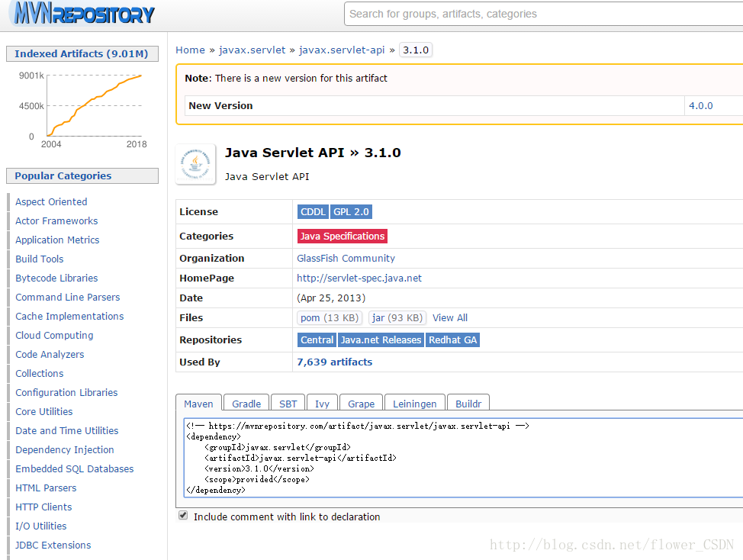The image size is (743, 560).
Task: Open Dependency Injection category
Action: point(64,449)
